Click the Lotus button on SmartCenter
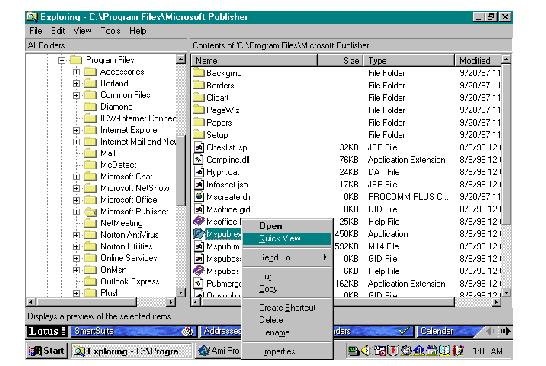The width and height of the screenshot is (546, 366). coord(47,331)
